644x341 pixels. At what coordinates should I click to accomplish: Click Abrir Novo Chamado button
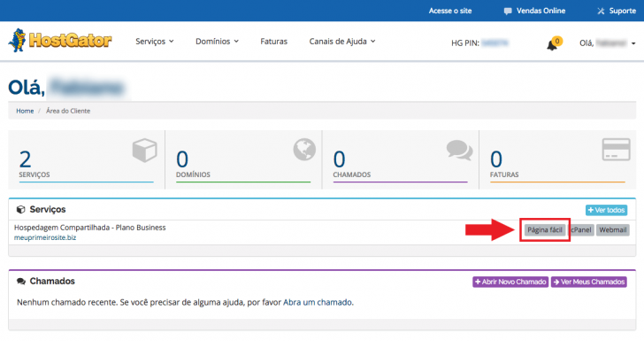(510, 282)
